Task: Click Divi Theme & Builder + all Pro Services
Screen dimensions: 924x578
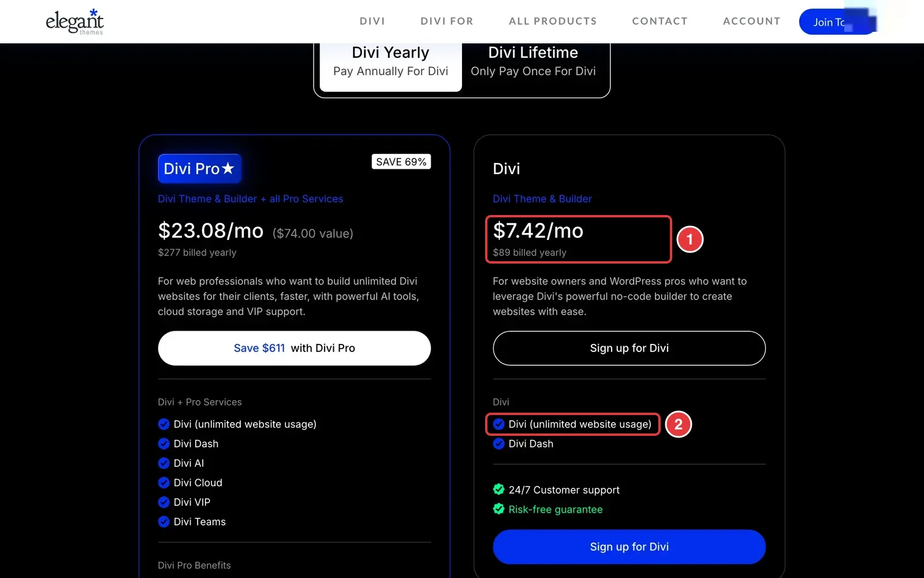Action: click(x=251, y=199)
